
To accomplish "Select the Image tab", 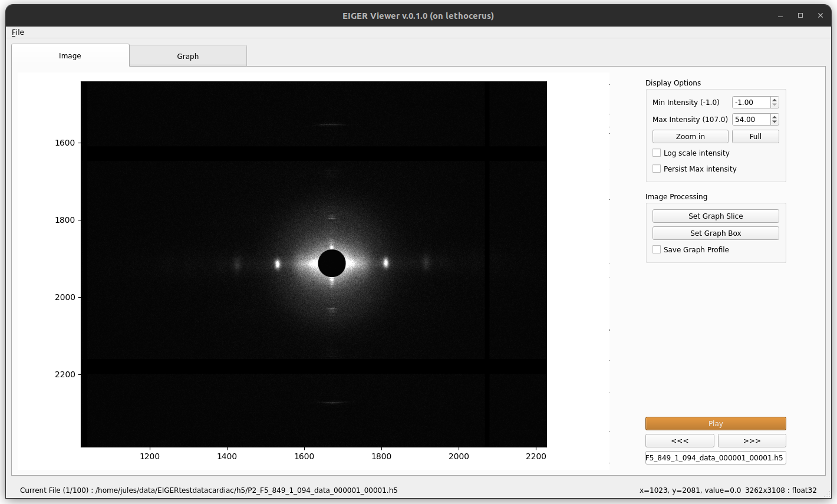I will (x=70, y=55).
